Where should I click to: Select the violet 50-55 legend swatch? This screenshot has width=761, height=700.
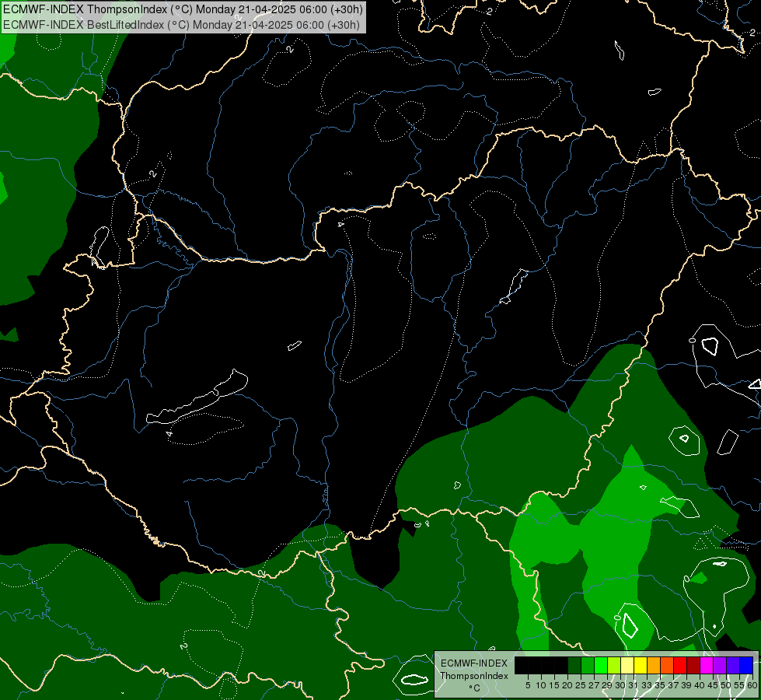[x=733, y=665]
